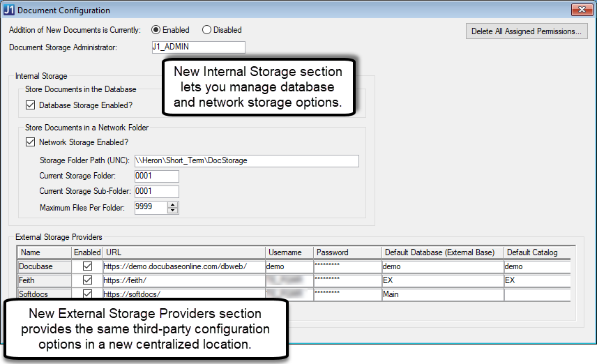Click the URL column header
The image size is (597, 364).
pyautogui.click(x=184, y=252)
